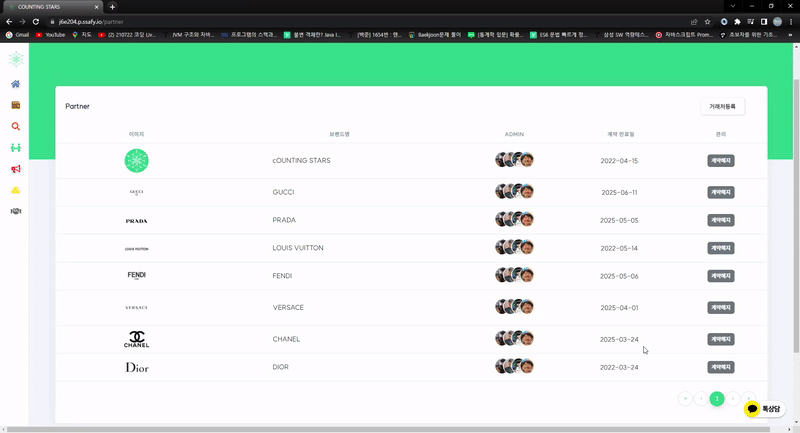Viewport: 800px width, 433px height.
Task: Open the tab search dropdown arrow
Action: tap(733, 6)
